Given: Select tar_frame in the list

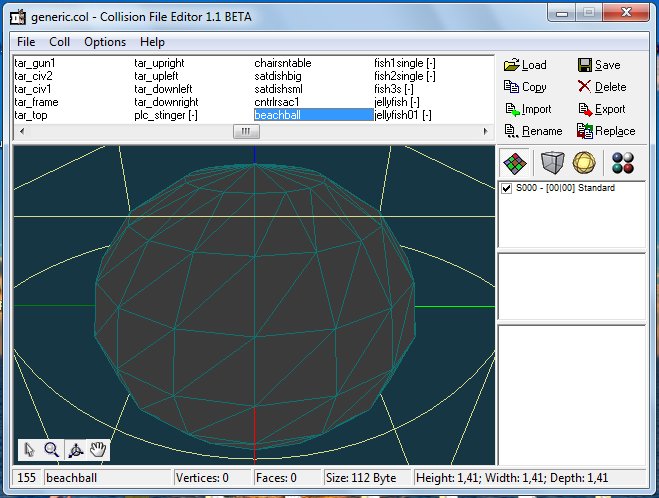Looking at the screenshot, I should tap(37, 102).
